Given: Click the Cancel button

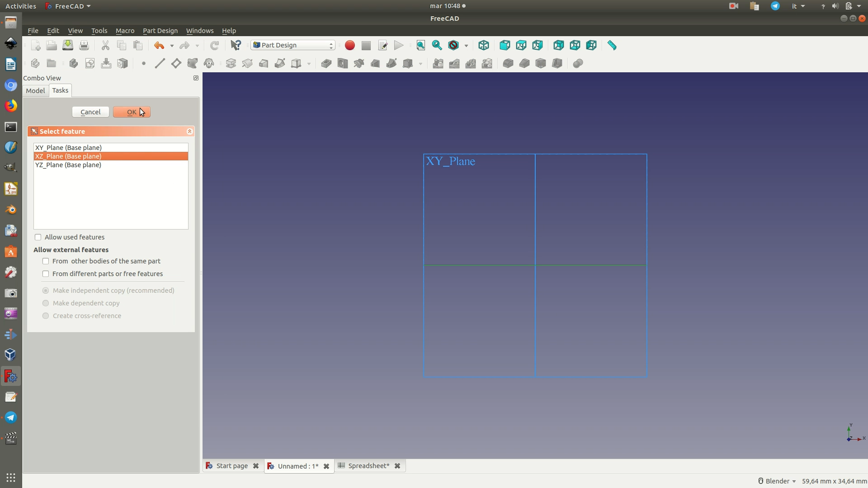Looking at the screenshot, I should click(x=90, y=112).
